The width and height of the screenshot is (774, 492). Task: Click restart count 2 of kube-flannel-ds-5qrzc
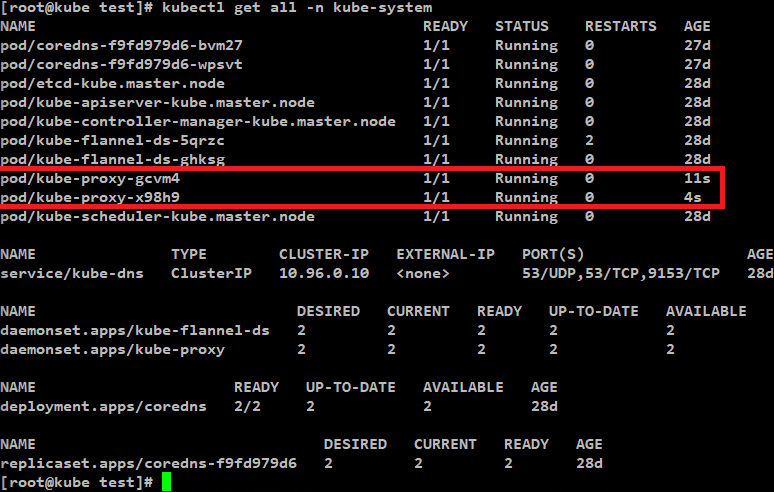(589, 141)
